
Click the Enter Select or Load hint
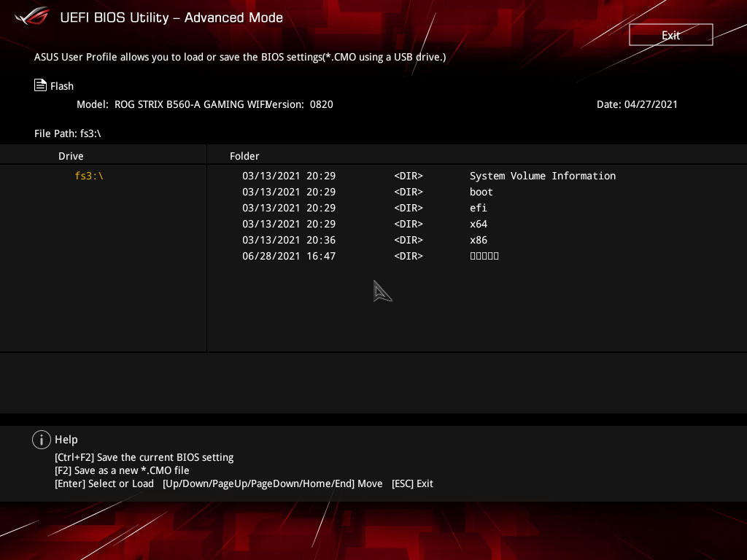click(x=104, y=484)
